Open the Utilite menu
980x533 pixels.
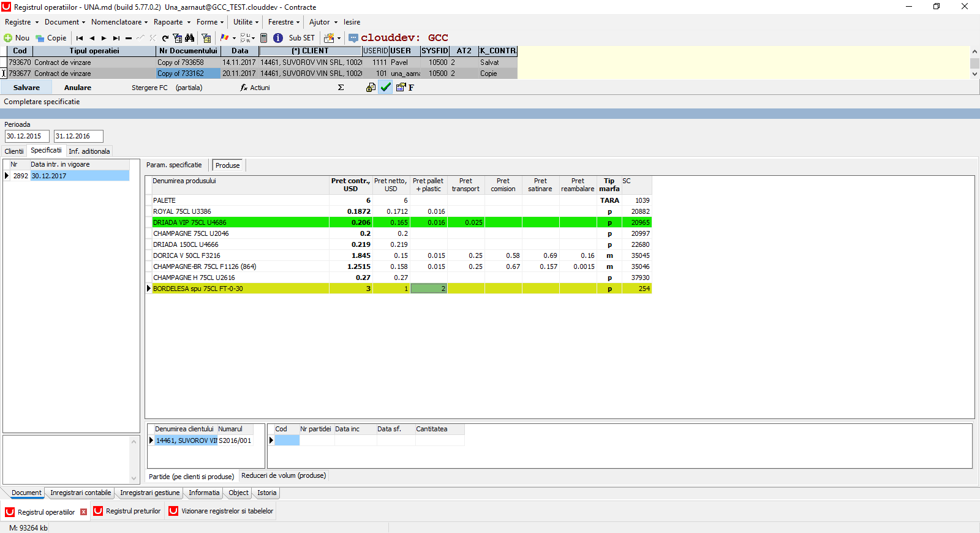pyautogui.click(x=246, y=22)
